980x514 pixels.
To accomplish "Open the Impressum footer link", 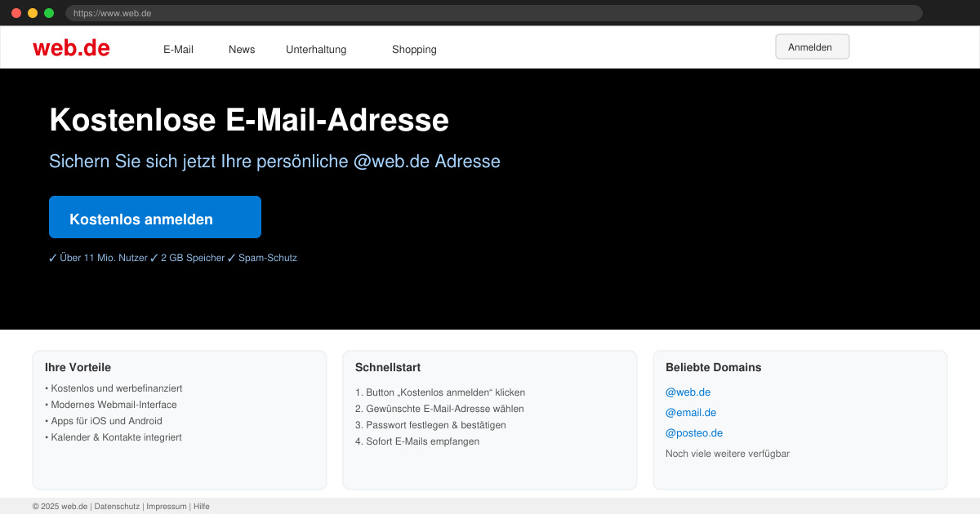I will point(167,507).
